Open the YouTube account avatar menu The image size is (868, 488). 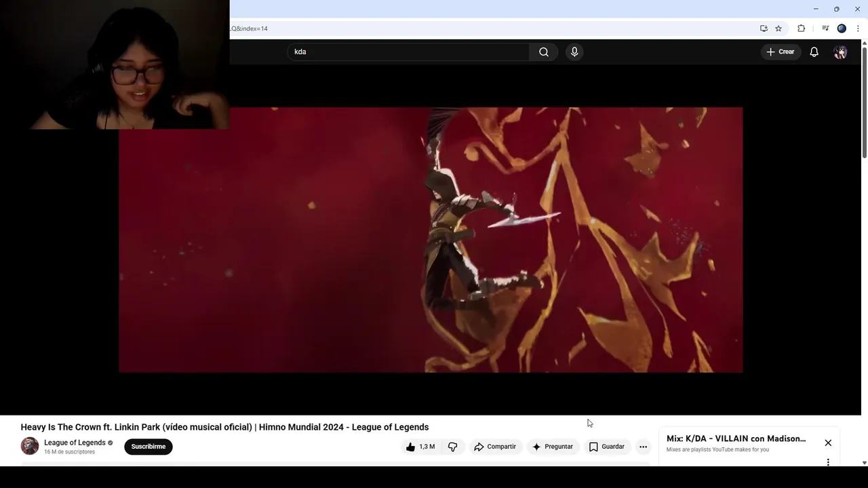coord(840,52)
